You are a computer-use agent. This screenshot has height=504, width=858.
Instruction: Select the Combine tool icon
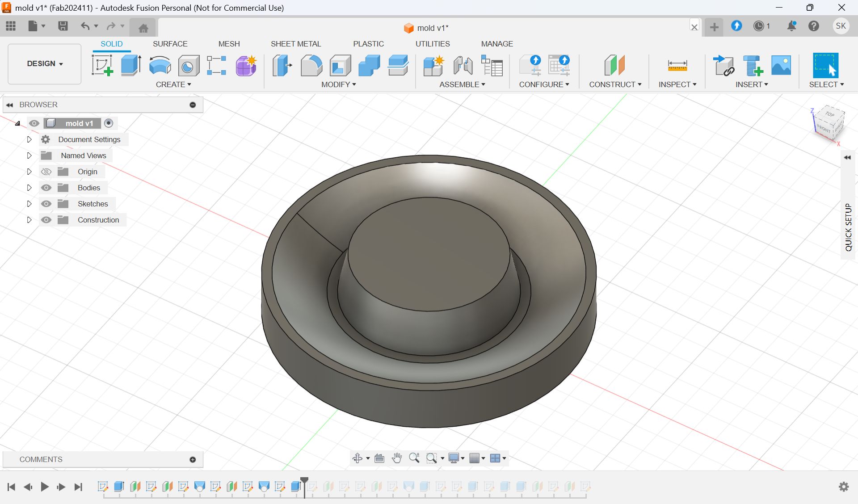click(369, 66)
